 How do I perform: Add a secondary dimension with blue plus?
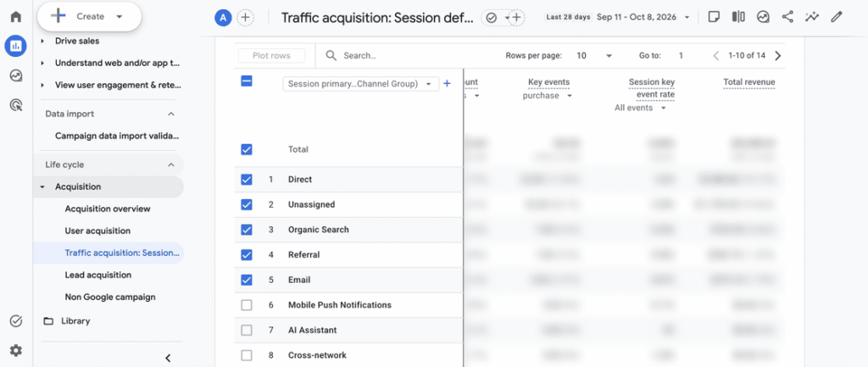pos(448,84)
